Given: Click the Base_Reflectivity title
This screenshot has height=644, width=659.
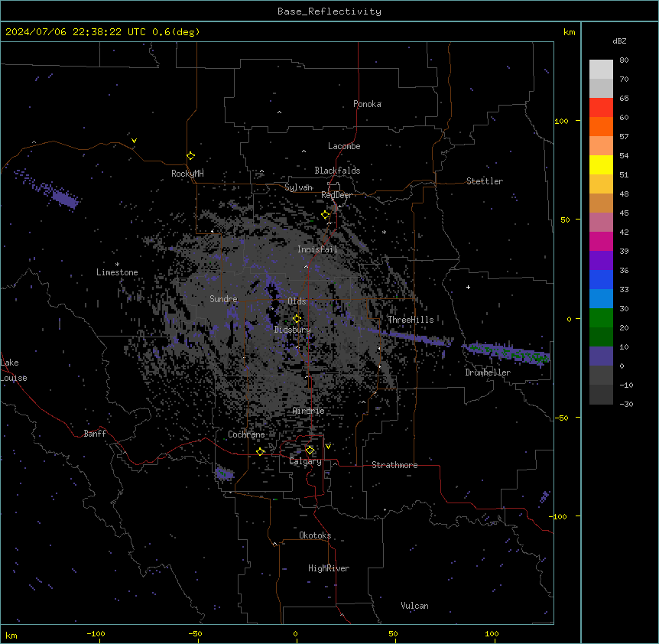Looking at the screenshot, I should coord(329,11).
